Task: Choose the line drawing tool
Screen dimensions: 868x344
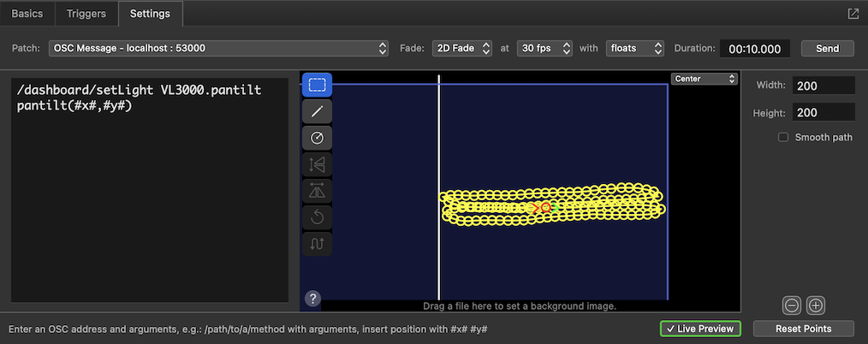Action: (317, 111)
